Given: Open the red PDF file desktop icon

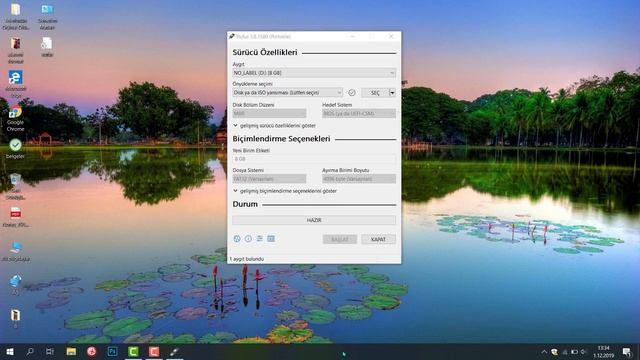Looking at the screenshot, I should (16, 217).
